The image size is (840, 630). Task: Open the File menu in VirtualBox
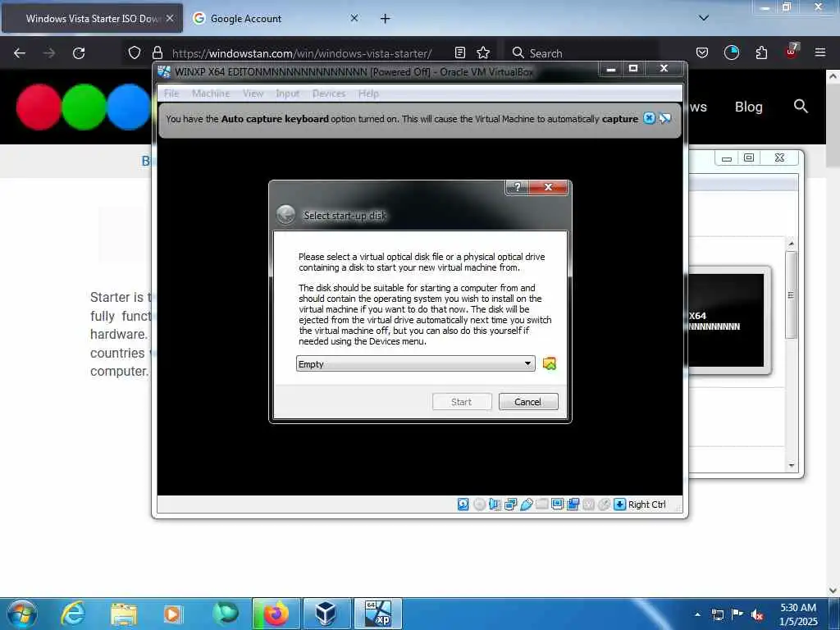coord(171,94)
